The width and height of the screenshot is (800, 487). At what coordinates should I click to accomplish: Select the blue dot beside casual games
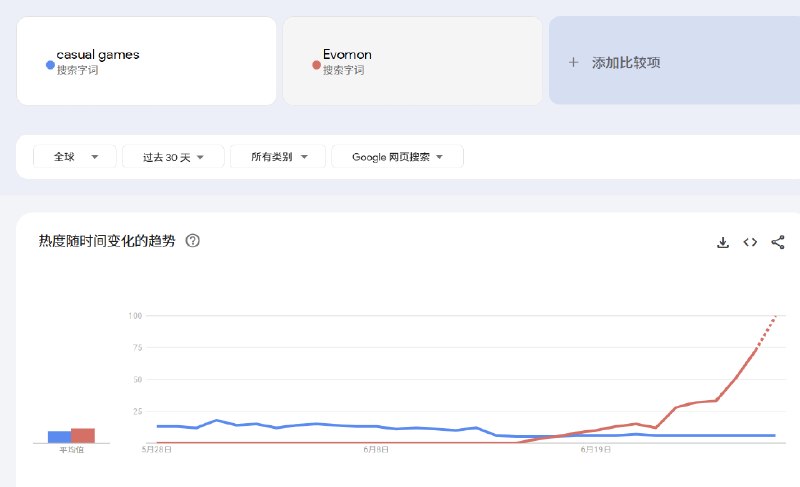tap(50, 65)
